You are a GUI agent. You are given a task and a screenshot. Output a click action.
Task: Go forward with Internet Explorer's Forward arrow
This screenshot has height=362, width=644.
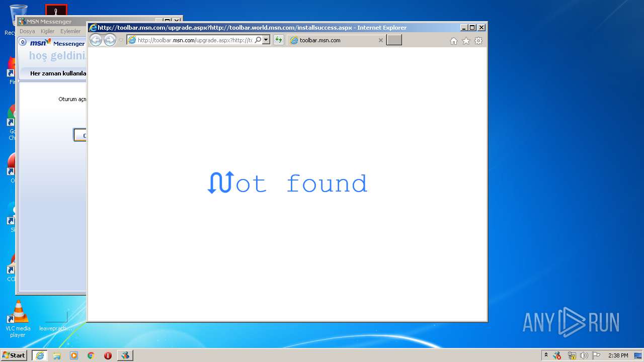(x=110, y=40)
